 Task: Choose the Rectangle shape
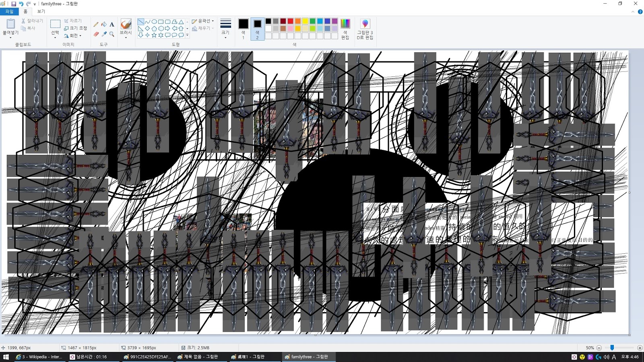161,22
